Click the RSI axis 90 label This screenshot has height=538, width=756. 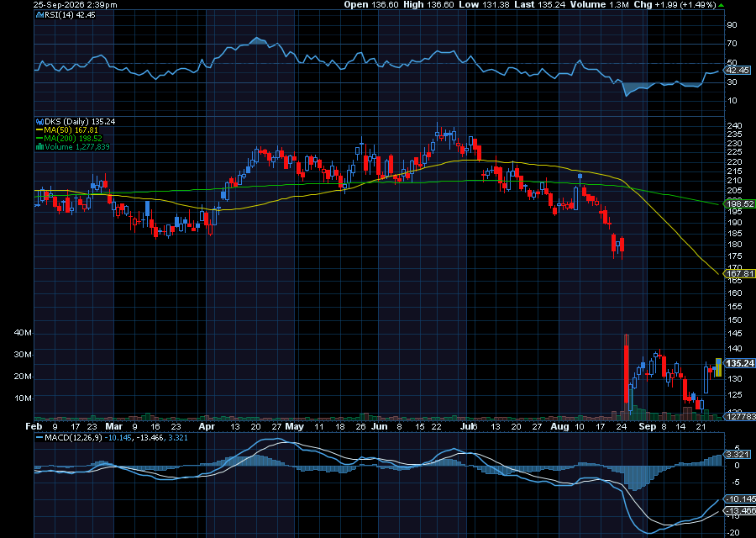(x=732, y=25)
